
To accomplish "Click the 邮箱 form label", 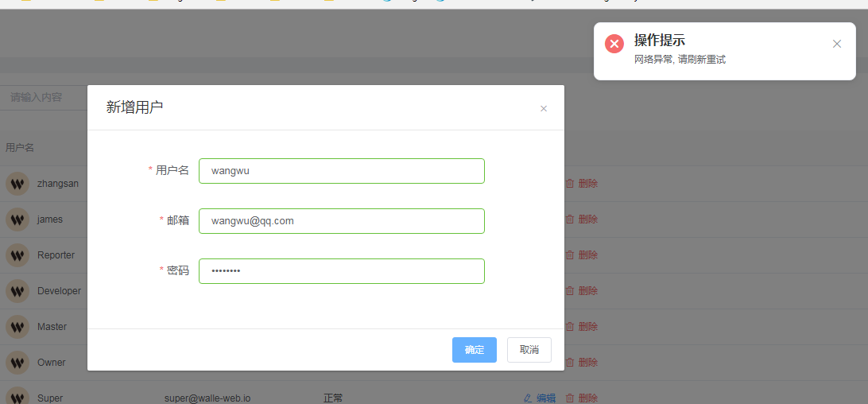I will [178, 220].
